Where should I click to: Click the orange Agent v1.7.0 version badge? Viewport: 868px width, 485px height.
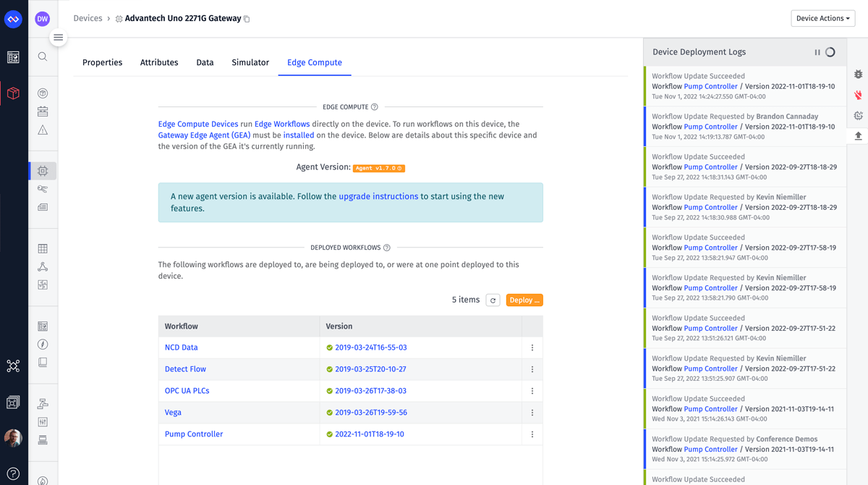(378, 168)
